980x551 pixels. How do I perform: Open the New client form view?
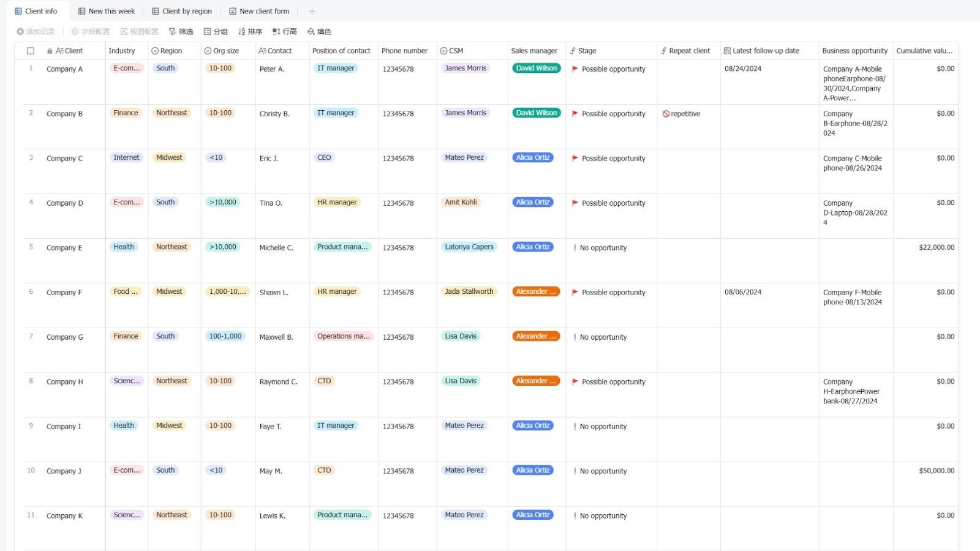(x=259, y=10)
